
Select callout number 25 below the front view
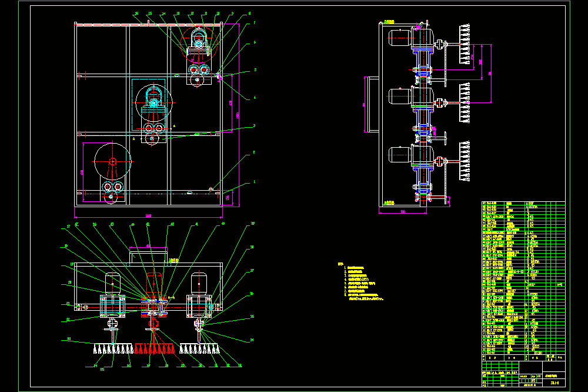(x=102, y=369)
